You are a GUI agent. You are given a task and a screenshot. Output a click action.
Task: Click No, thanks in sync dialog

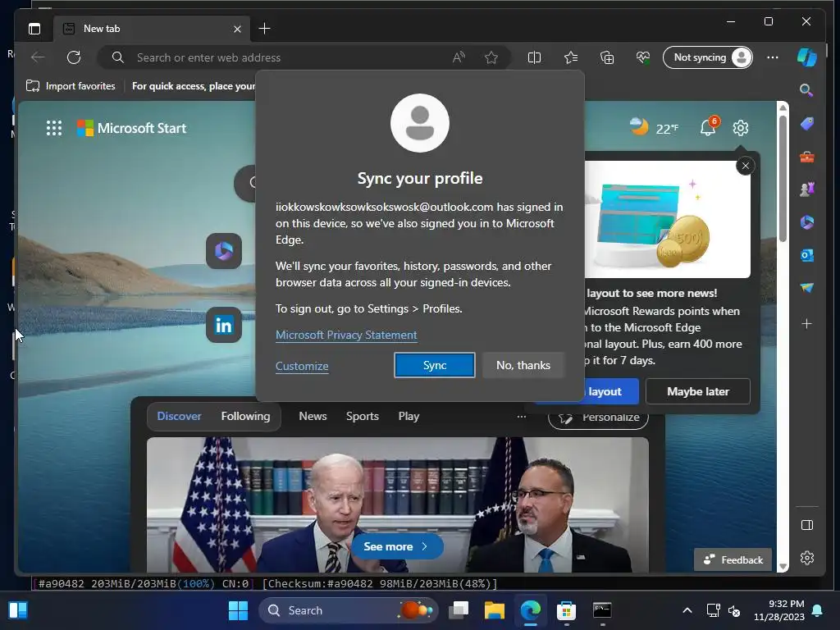(523, 365)
